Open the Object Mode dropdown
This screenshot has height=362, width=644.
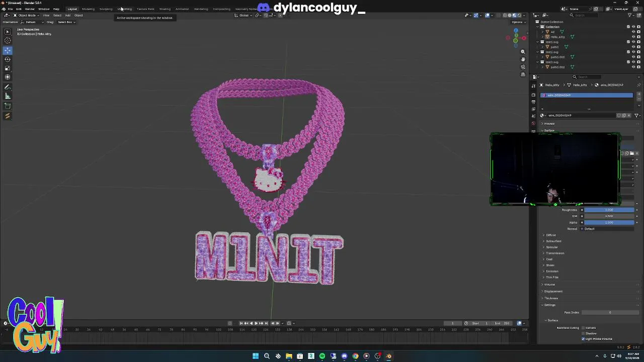tap(25, 16)
